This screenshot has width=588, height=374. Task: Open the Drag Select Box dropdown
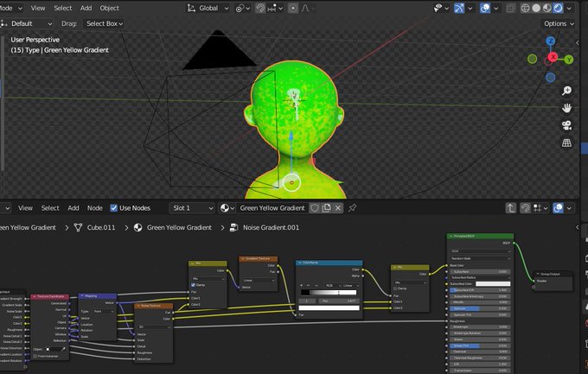point(104,23)
